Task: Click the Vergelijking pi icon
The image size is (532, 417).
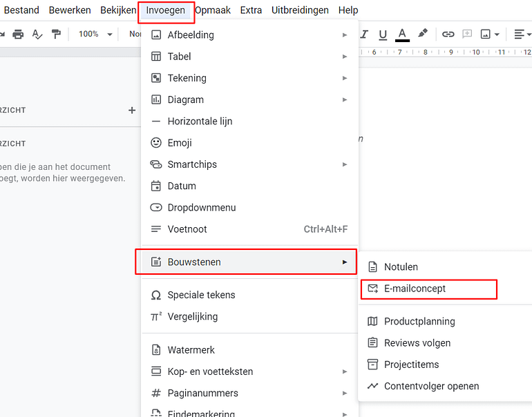Action: pyautogui.click(x=156, y=317)
